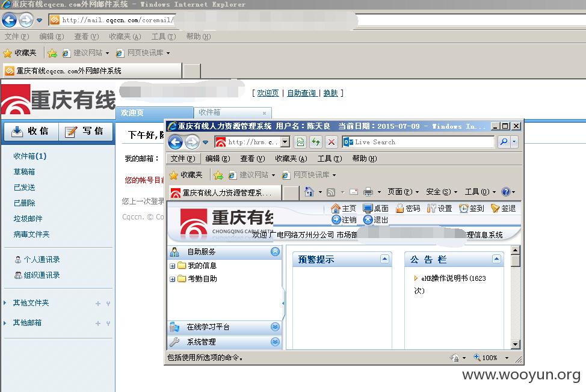Open 工具(T) menu in mail browser window
Screen dimensions: 586x392
coord(163,37)
